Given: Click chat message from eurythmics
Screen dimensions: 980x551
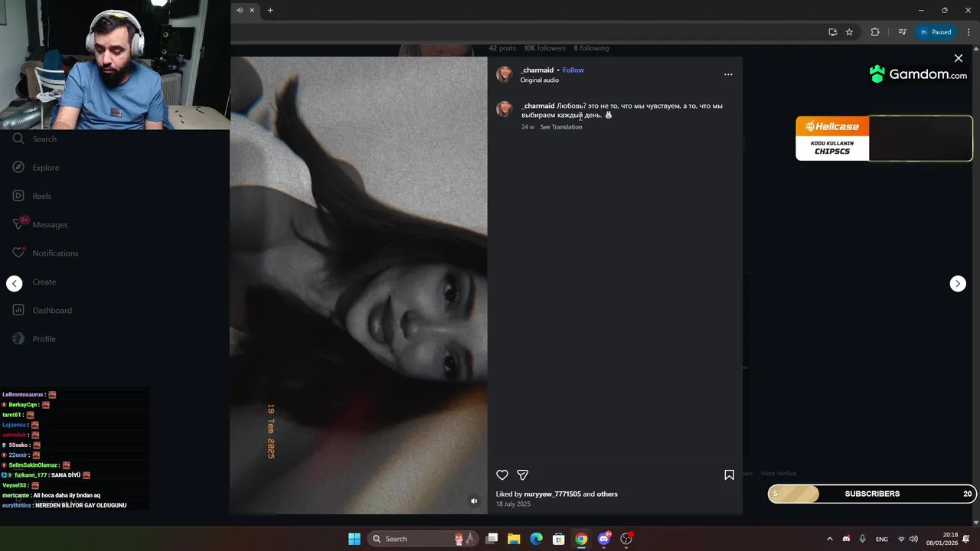Looking at the screenshot, I should [64, 506].
